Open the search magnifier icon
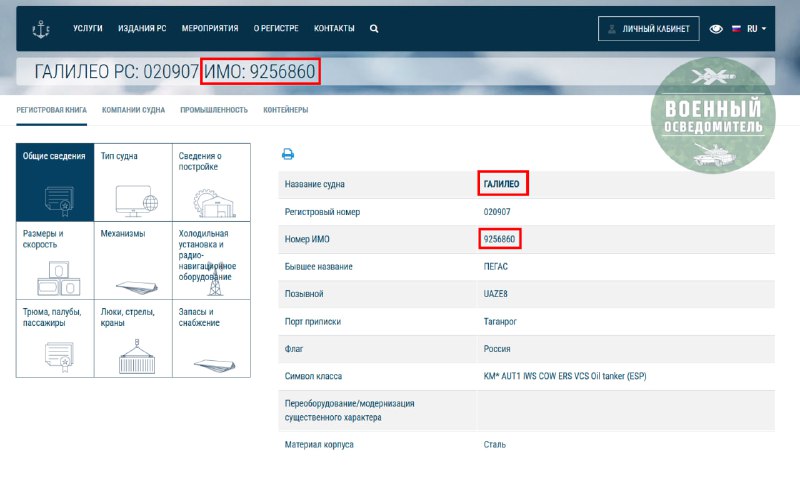 click(374, 29)
